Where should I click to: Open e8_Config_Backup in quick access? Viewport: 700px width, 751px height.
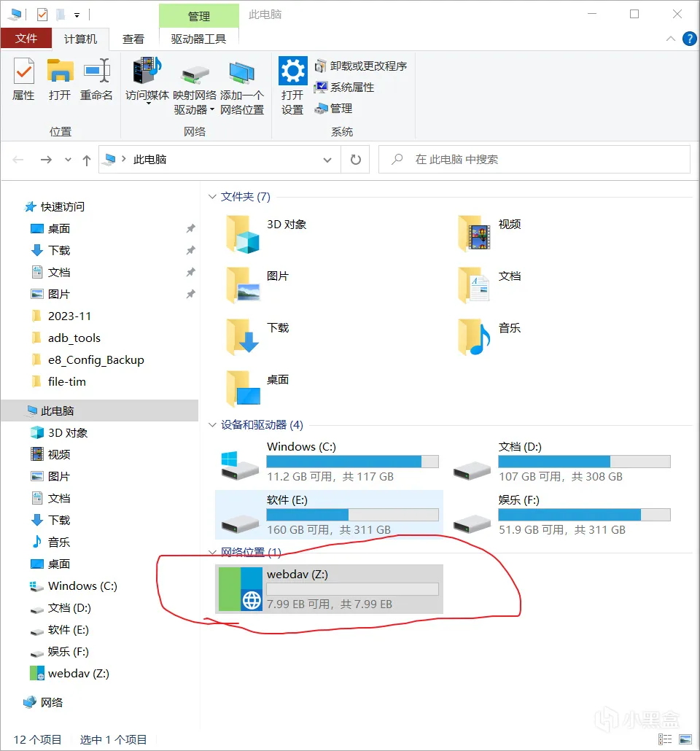[96, 360]
